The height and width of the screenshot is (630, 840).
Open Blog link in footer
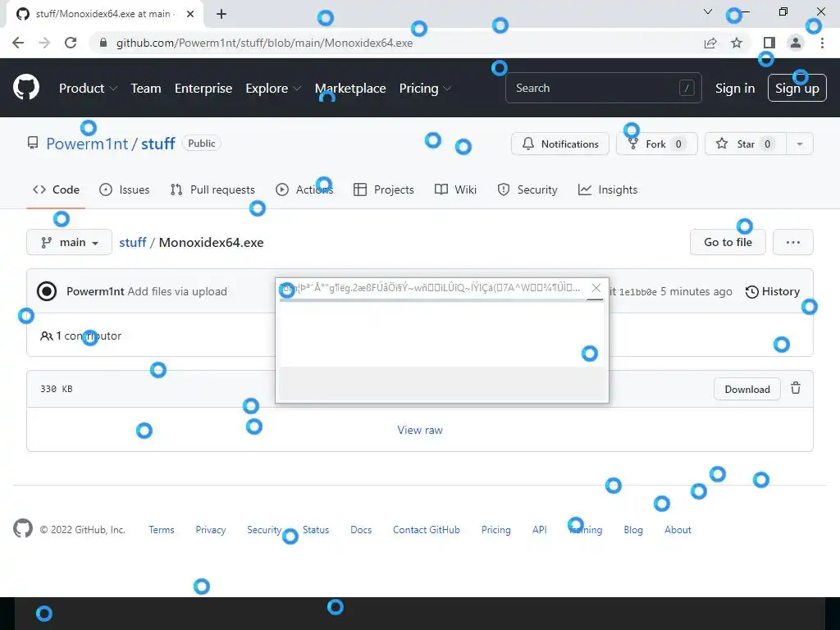[x=633, y=530]
